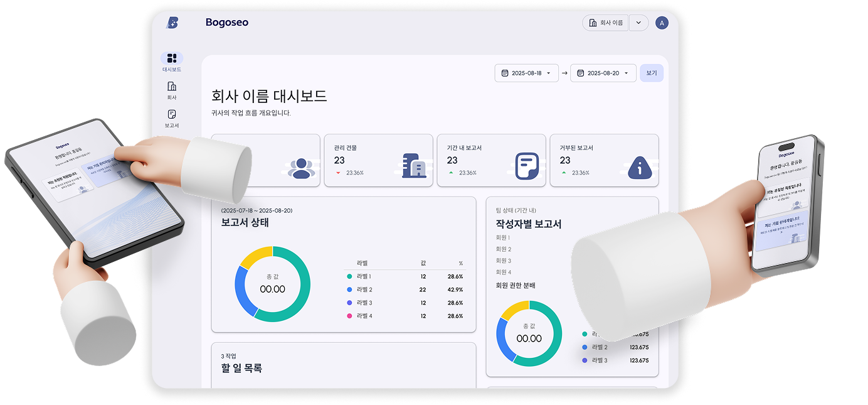The image size is (868, 405).
Task: Select the 라벨 2 row in table
Action: pyautogui.click(x=405, y=289)
